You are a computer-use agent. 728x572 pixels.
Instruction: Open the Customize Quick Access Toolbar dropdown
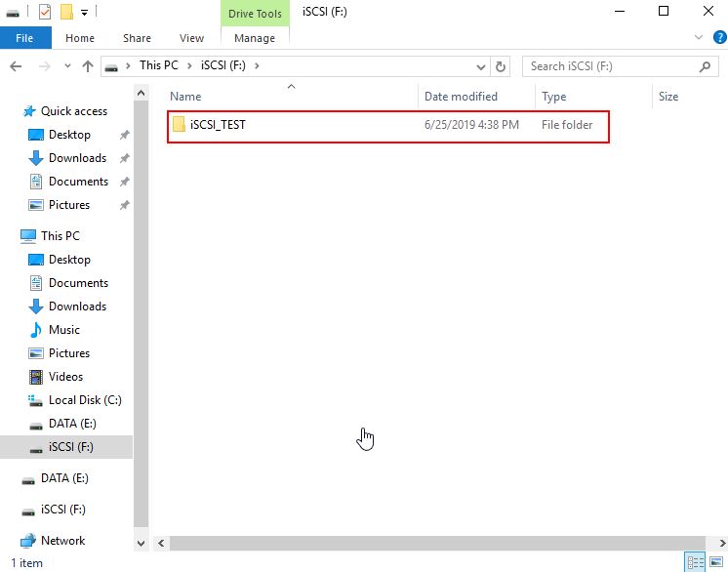click(x=85, y=13)
